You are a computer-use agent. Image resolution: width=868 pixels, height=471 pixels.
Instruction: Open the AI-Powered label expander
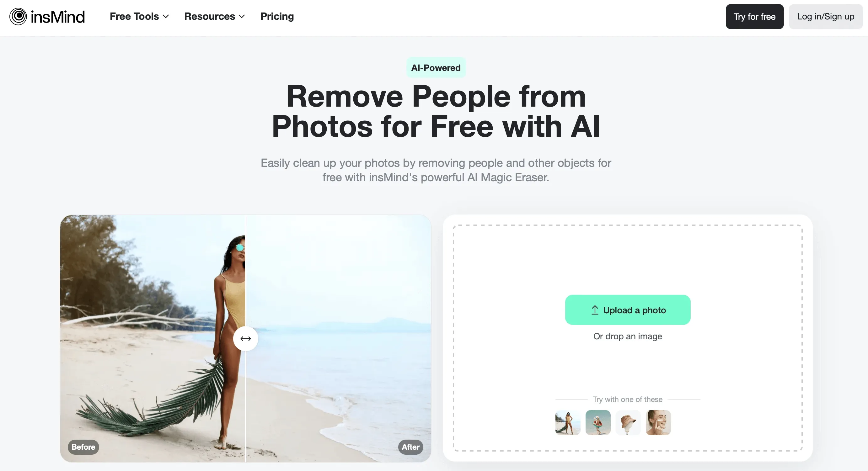[436, 68]
